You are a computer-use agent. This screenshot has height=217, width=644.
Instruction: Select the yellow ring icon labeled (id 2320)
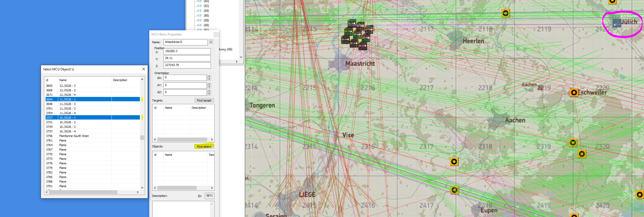(x=582, y=154)
